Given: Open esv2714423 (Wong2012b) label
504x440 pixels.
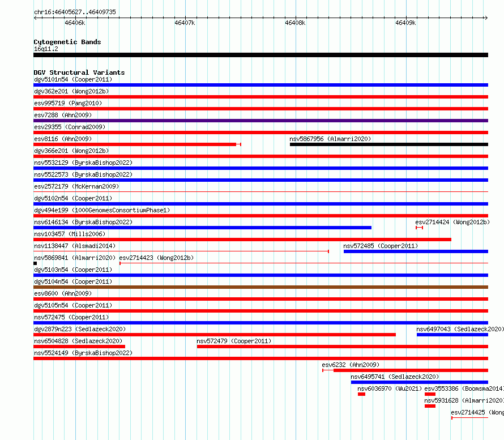Looking at the screenshot, I should (156, 258).
